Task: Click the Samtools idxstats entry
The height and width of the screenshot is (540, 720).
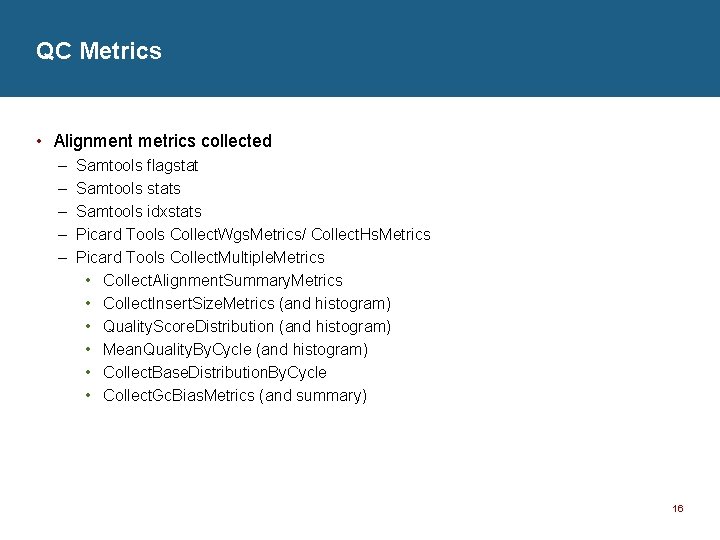Action: 139,211
